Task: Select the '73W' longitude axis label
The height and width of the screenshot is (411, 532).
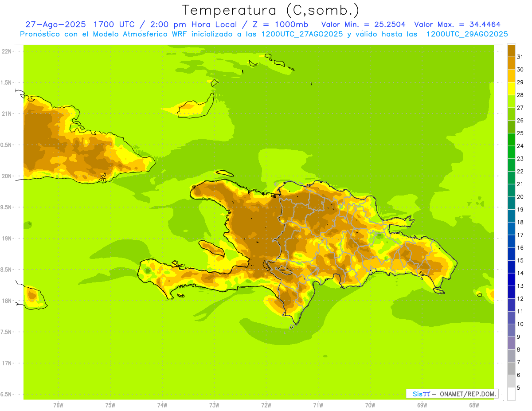Action: tap(214, 405)
